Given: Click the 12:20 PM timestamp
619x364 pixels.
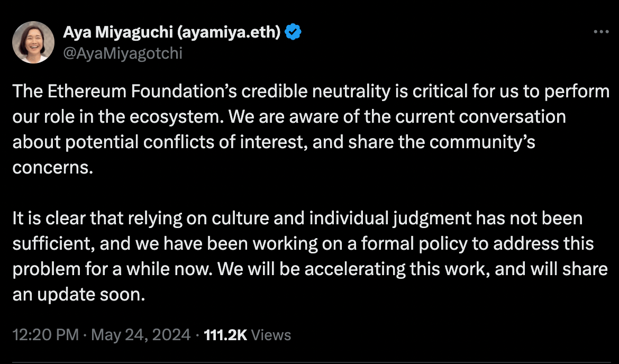Looking at the screenshot, I should [x=45, y=335].
